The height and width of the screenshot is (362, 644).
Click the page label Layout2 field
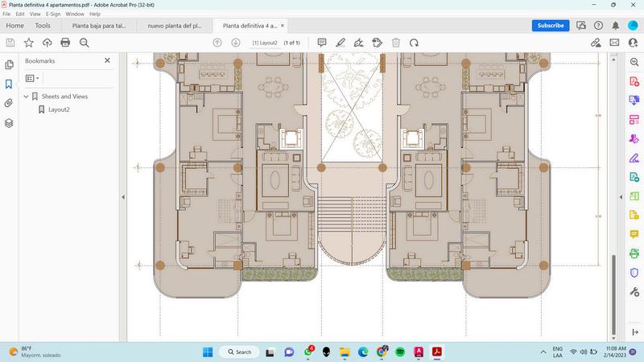[x=265, y=43]
